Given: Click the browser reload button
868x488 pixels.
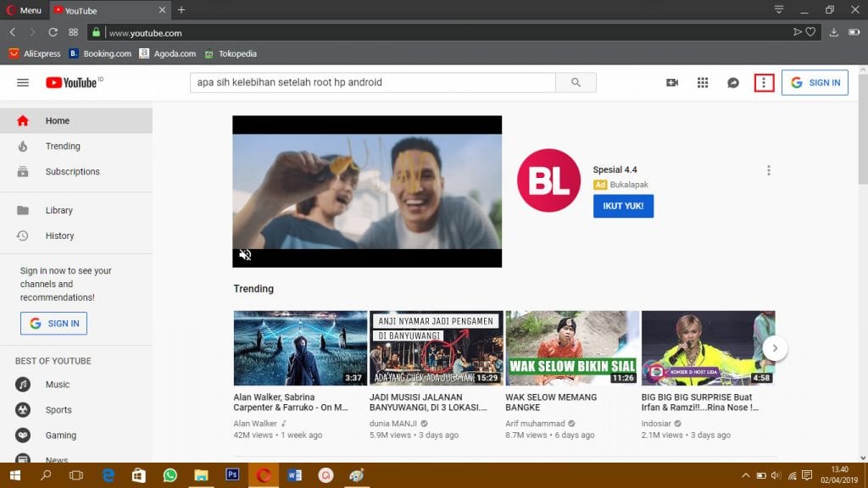Looking at the screenshot, I should point(53,32).
